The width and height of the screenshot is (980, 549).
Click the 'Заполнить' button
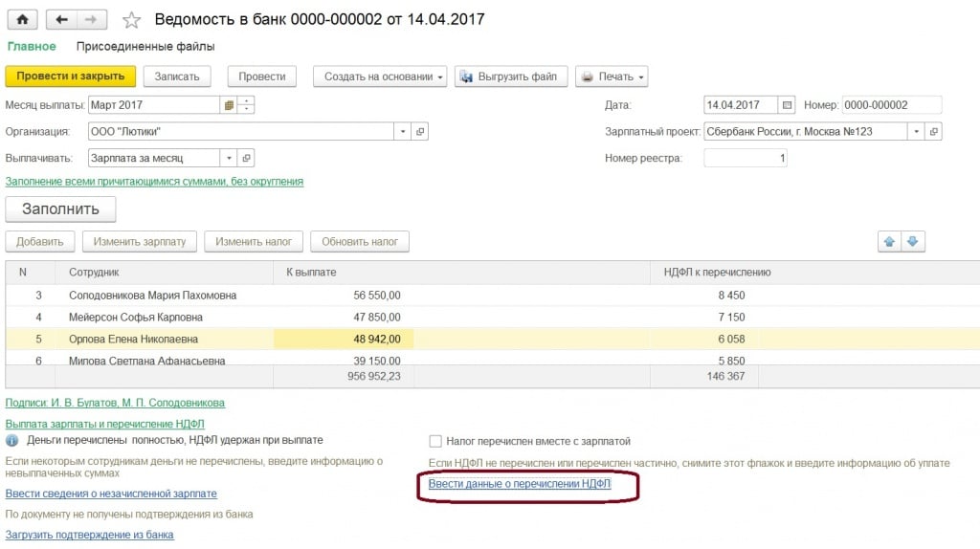pyautogui.click(x=60, y=209)
